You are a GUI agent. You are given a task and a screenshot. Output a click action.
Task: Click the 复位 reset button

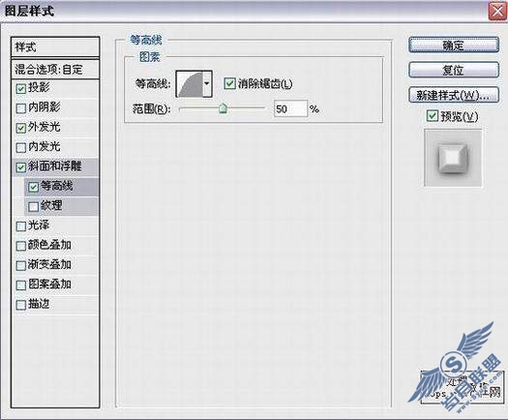coord(454,70)
